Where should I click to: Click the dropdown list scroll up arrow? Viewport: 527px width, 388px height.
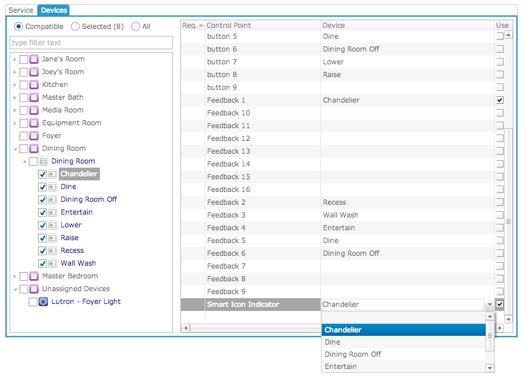[x=490, y=316]
